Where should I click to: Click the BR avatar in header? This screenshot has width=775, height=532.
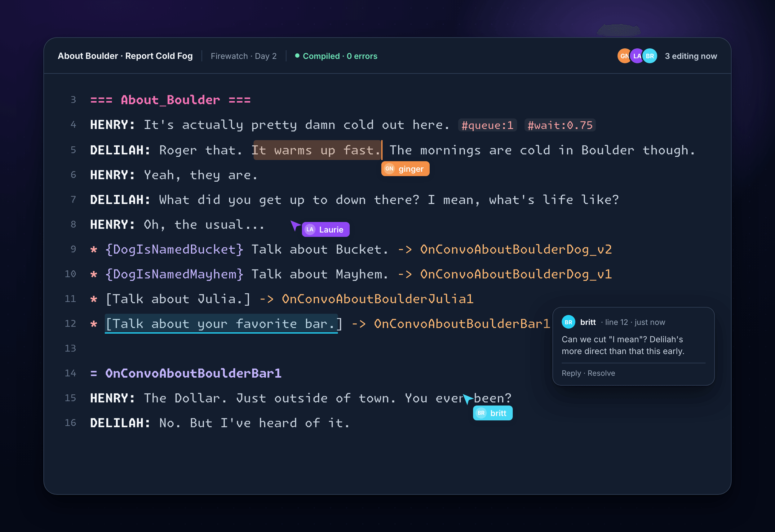pos(650,56)
